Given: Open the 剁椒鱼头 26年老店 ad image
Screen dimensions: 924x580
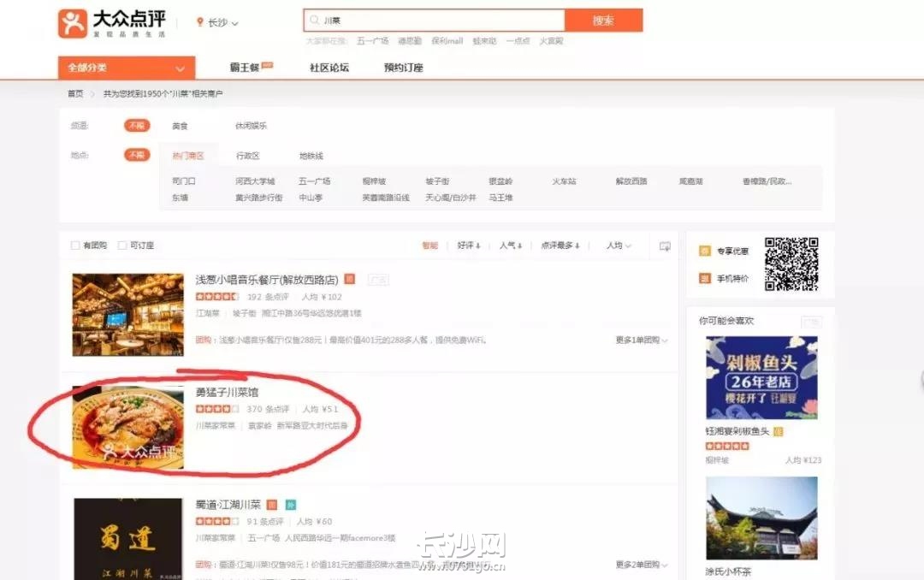Looking at the screenshot, I should (x=761, y=378).
